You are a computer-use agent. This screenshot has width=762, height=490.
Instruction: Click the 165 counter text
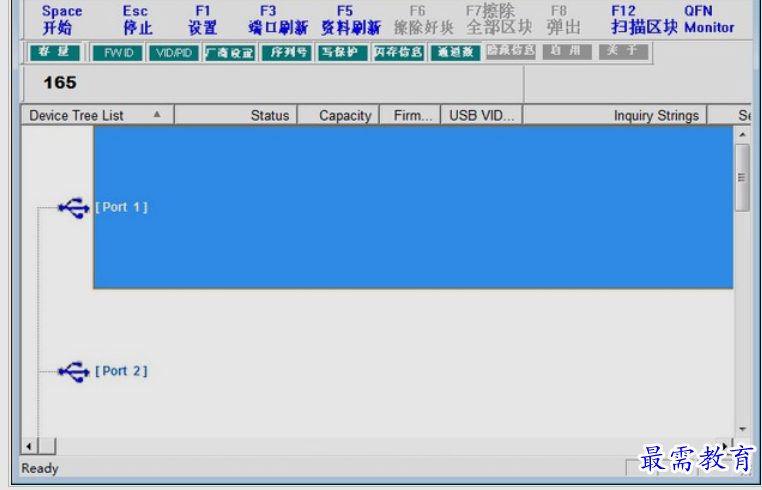(x=60, y=82)
